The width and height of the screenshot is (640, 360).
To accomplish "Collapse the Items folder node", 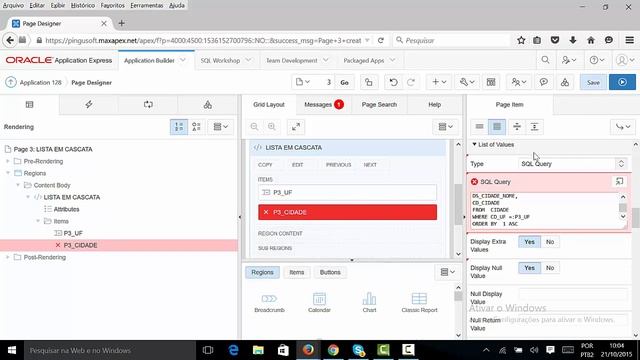I will pos(38,221).
